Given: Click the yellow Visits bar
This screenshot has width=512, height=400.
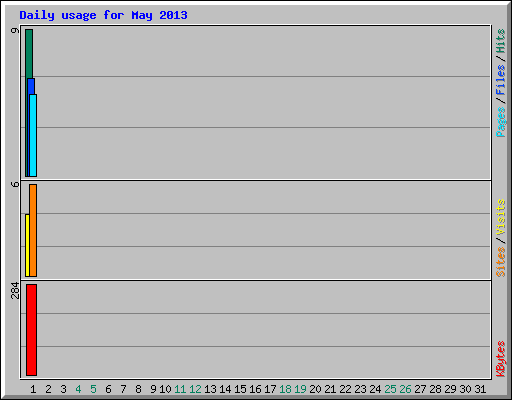Looking at the screenshot, I should [x=27, y=245].
